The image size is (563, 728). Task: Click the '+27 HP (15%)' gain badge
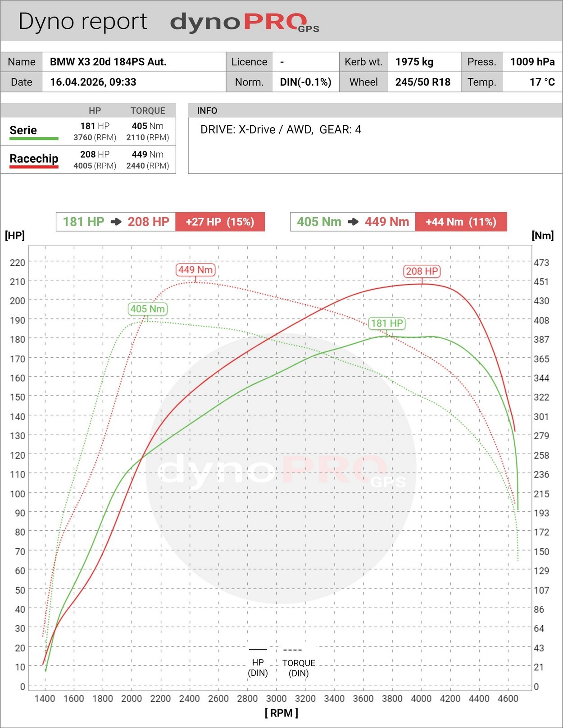220,222
